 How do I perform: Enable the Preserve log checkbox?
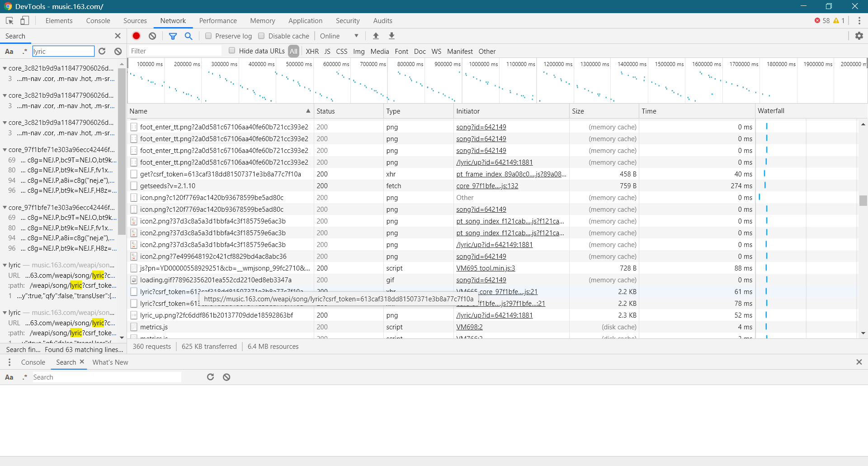point(208,36)
